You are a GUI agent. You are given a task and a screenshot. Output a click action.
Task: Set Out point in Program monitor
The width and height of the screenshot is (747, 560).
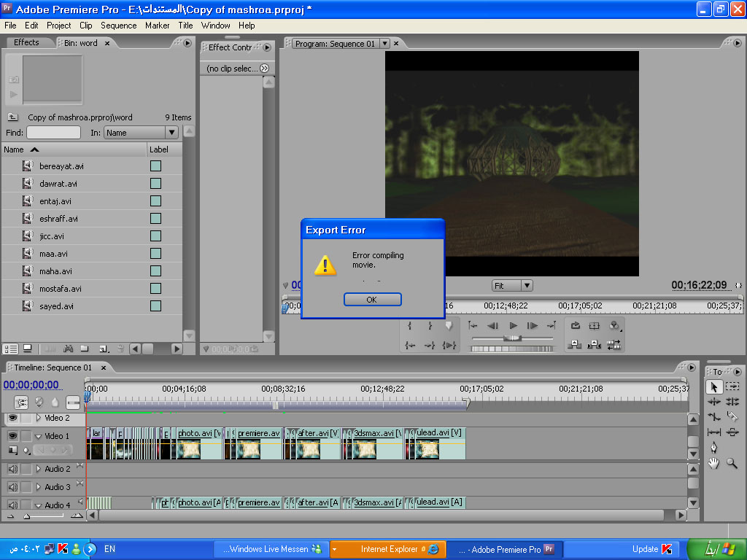(x=430, y=326)
